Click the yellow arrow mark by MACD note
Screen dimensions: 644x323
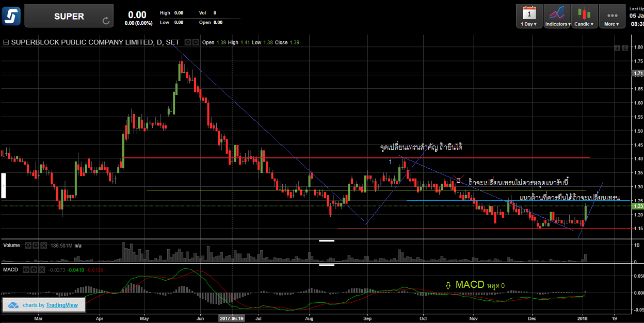click(x=448, y=285)
